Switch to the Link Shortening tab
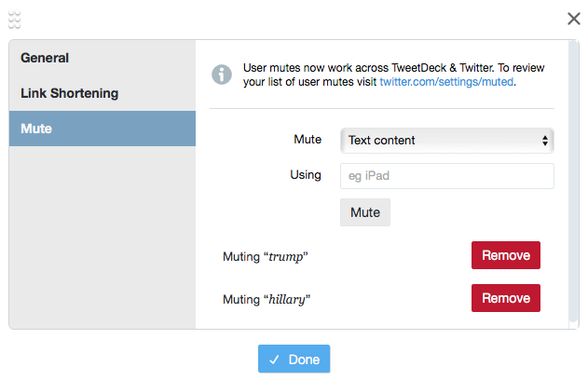 (70, 93)
